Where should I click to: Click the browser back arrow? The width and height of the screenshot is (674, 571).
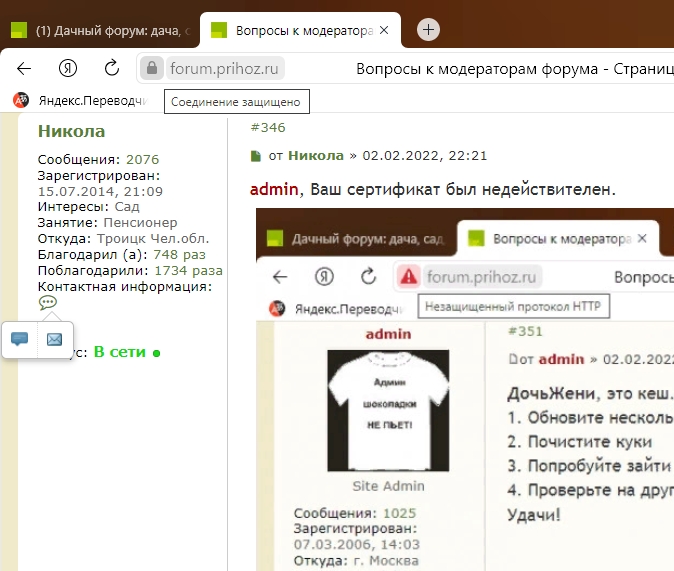(24, 69)
